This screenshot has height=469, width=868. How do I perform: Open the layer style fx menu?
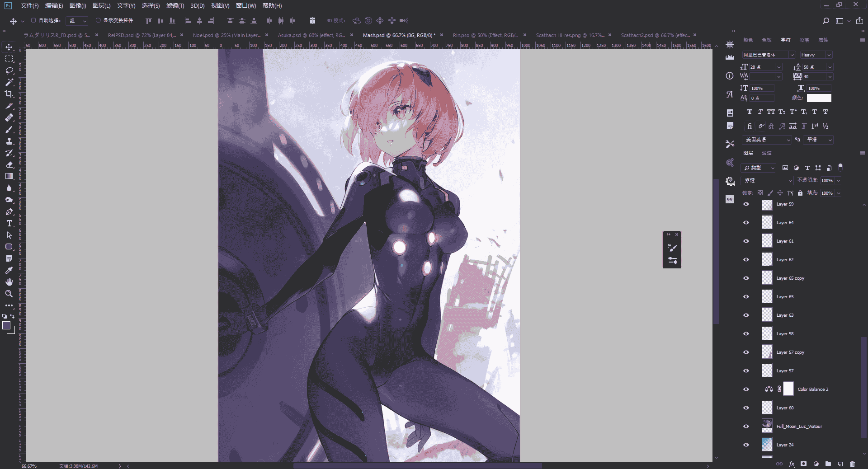point(792,464)
